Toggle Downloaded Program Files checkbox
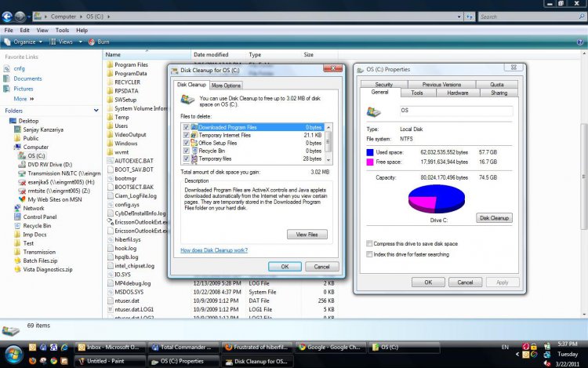The height and width of the screenshot is (368, 588). pyautogui.click(x=186, y=127)
